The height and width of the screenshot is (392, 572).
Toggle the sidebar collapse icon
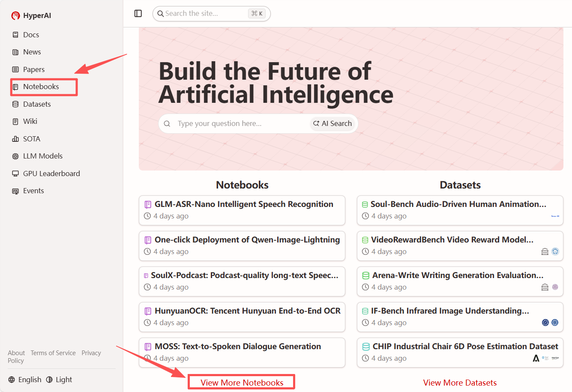(138, 14)
